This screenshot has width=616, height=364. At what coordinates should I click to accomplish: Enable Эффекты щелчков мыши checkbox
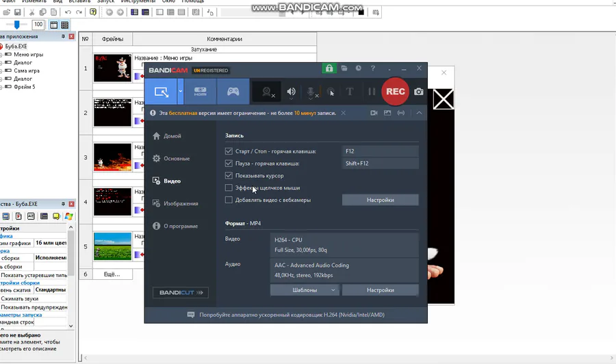pos(229,187)
